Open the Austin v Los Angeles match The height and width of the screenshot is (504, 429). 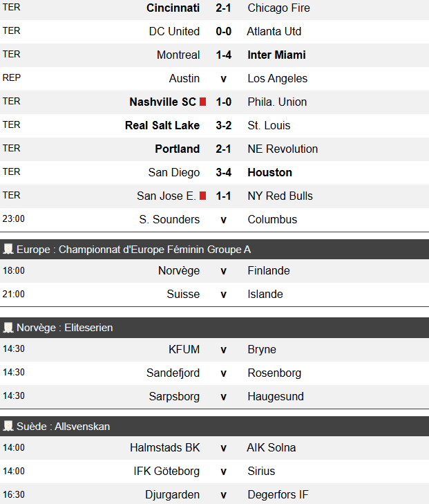223,79
